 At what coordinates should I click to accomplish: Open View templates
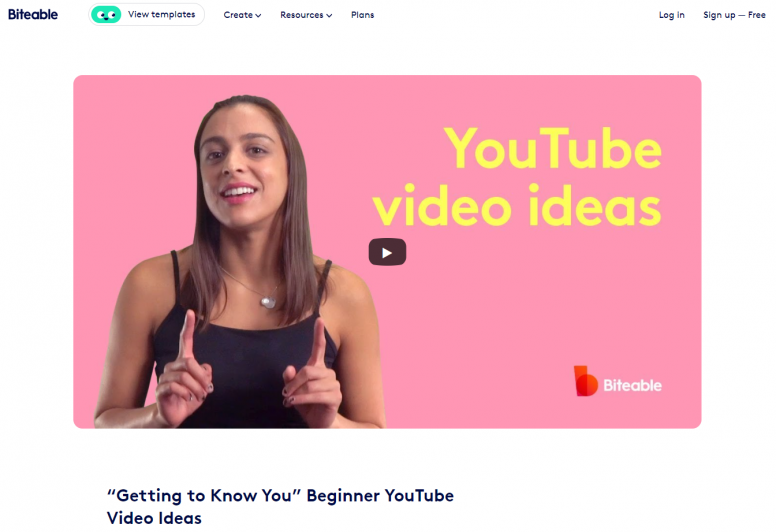(x=146, y=14)
